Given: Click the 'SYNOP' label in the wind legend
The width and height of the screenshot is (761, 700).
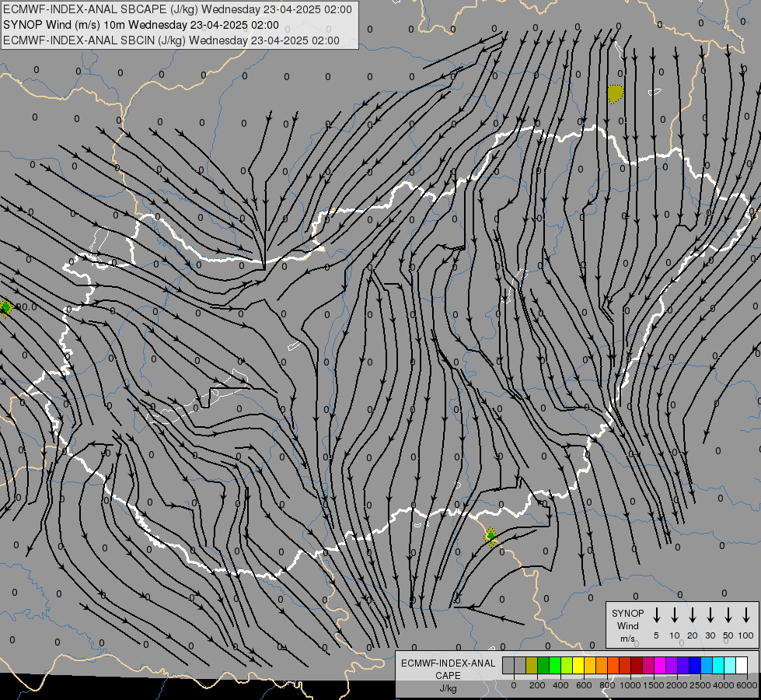Looking at the screenshot, I should 627,613.
